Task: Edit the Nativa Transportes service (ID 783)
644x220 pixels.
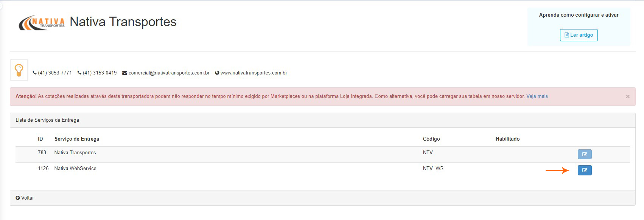Action: [x=584, y=154]
